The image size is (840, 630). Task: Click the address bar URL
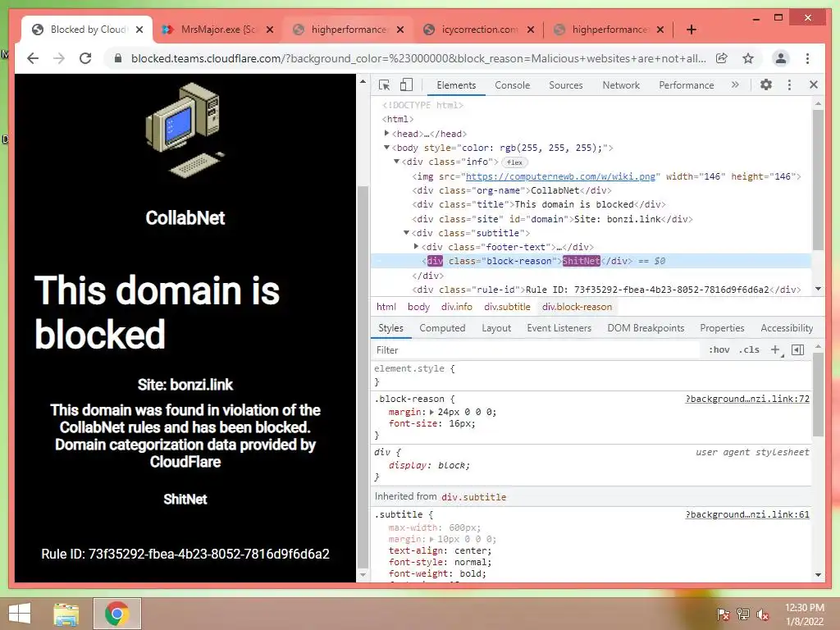tap(418, 58)
